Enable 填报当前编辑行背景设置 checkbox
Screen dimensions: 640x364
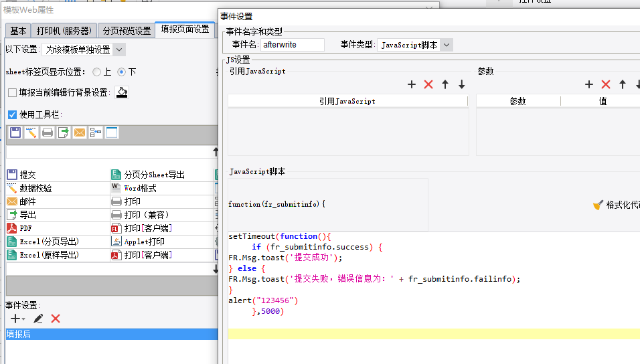12,92
